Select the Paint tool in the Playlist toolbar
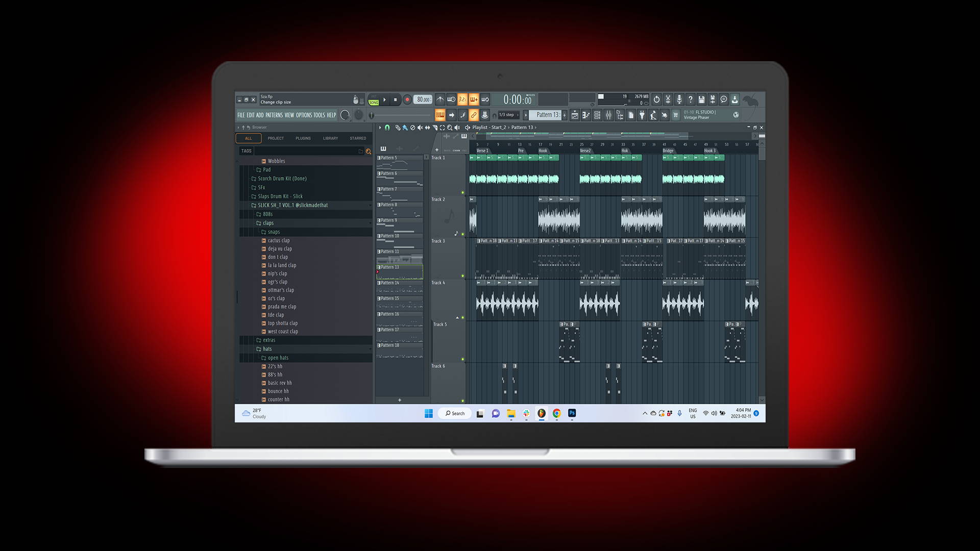 [x=405, y=128]
